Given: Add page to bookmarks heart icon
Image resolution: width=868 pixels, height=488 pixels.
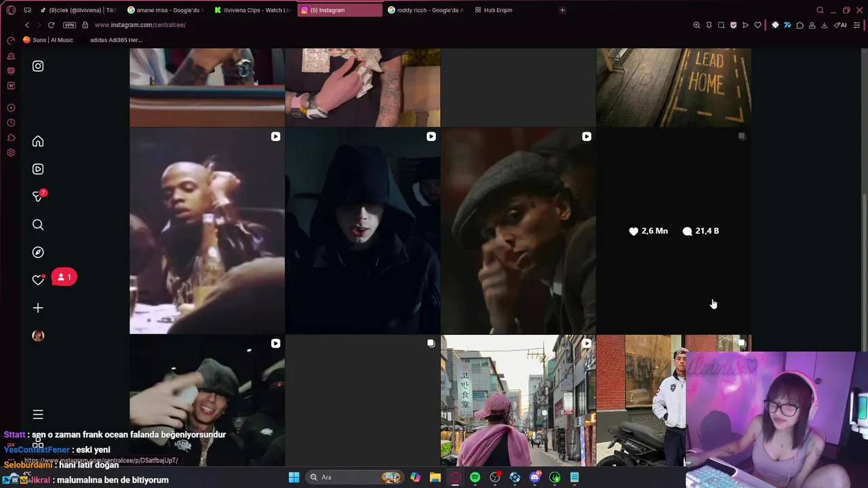Looking at the screenshot, I should (757, 25).
